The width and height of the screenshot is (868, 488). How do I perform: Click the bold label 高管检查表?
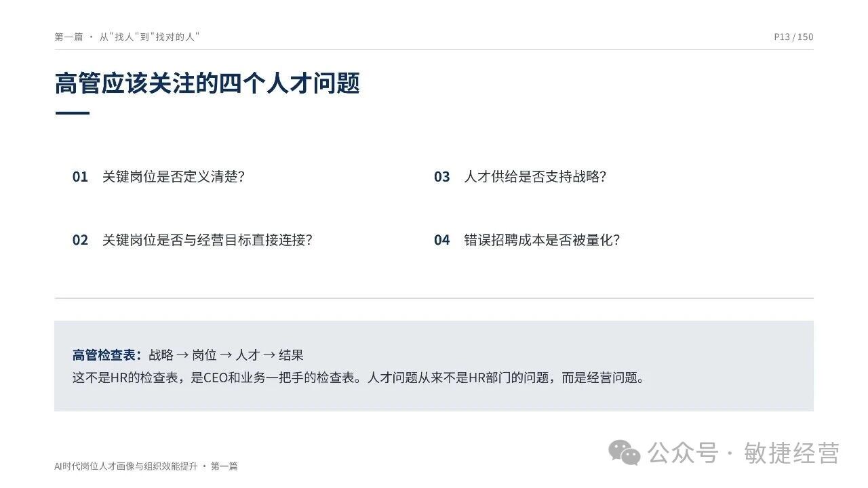pyautogui.click(x=107, y=354)
